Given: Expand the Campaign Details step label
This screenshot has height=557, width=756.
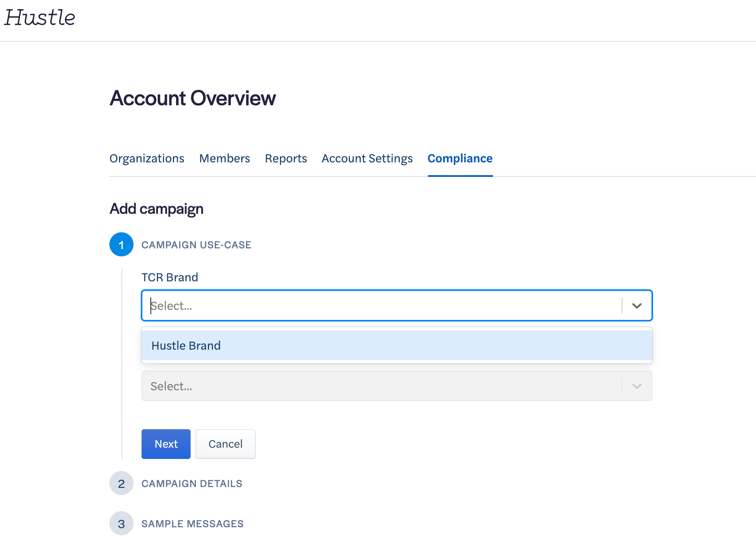Looking at the screenshot, I should pos(192,483).
